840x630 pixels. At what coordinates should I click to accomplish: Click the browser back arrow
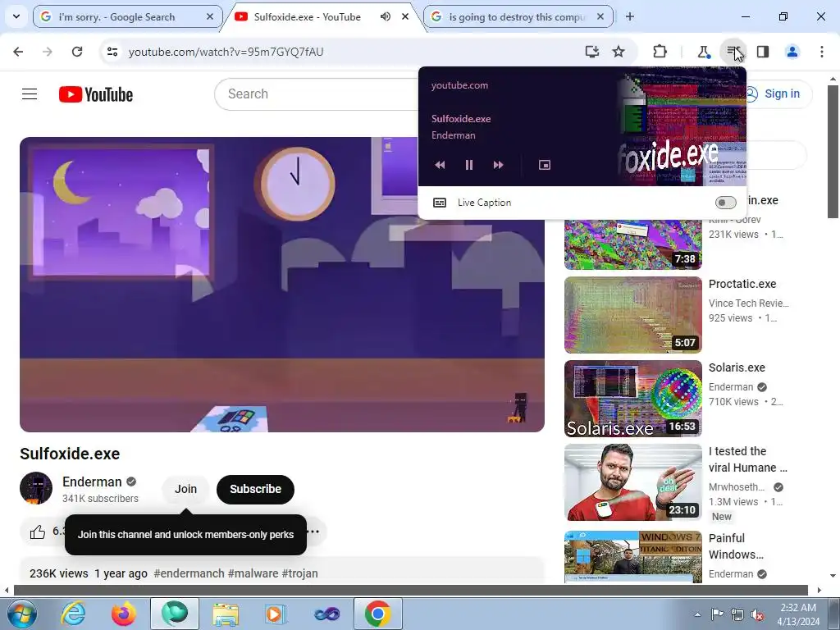click(x=18, y=52)
